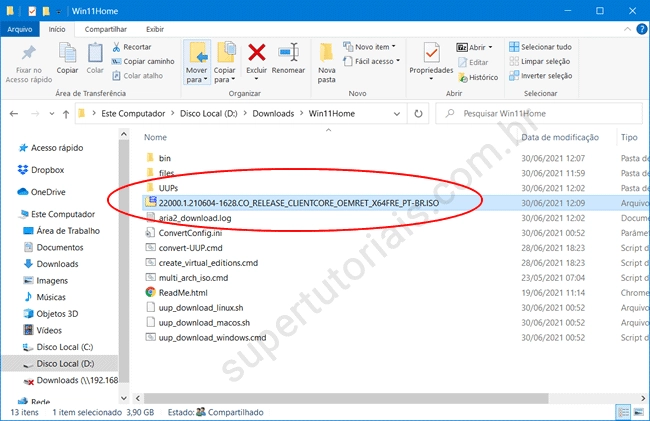This screenshot has width=650, height=421.
Task: Create a Nova pasta
Action: 327,63
